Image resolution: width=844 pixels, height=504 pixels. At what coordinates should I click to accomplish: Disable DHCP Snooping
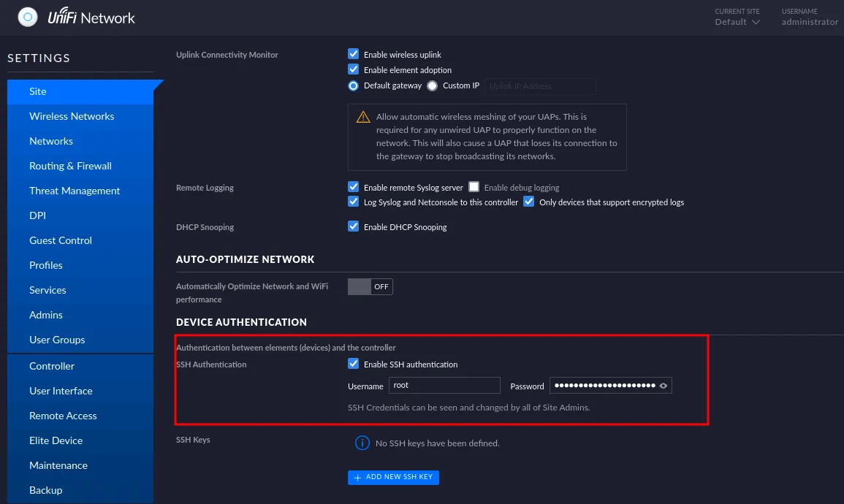pos(353,226)
